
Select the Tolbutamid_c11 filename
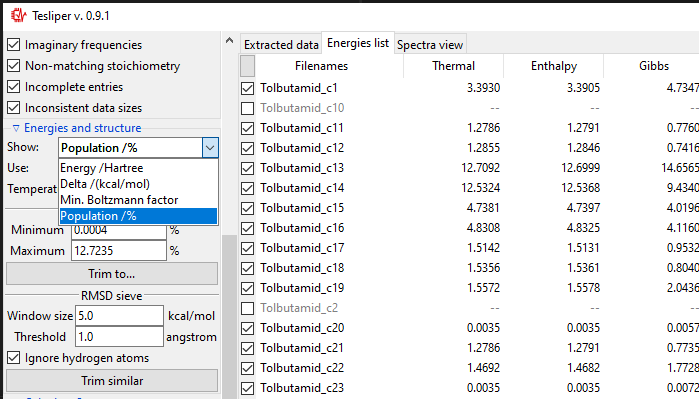point(302,128)
